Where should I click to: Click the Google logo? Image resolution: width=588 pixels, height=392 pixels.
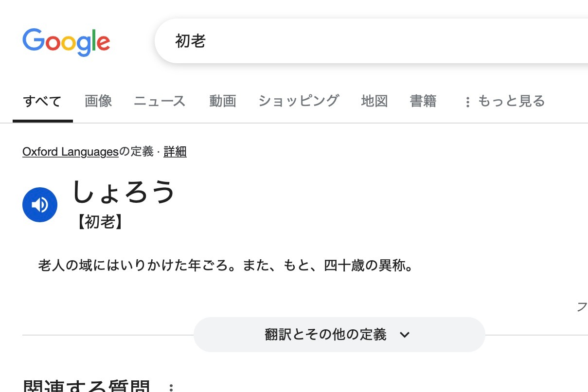click(x=66, y=42)
